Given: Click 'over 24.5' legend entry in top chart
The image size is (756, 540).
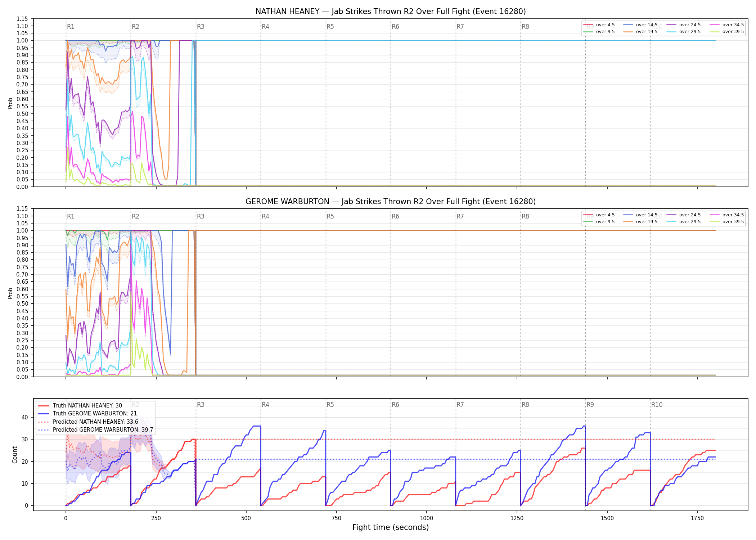Looking at the screenshot, I should pyautogui.click(x=683, y=25).
